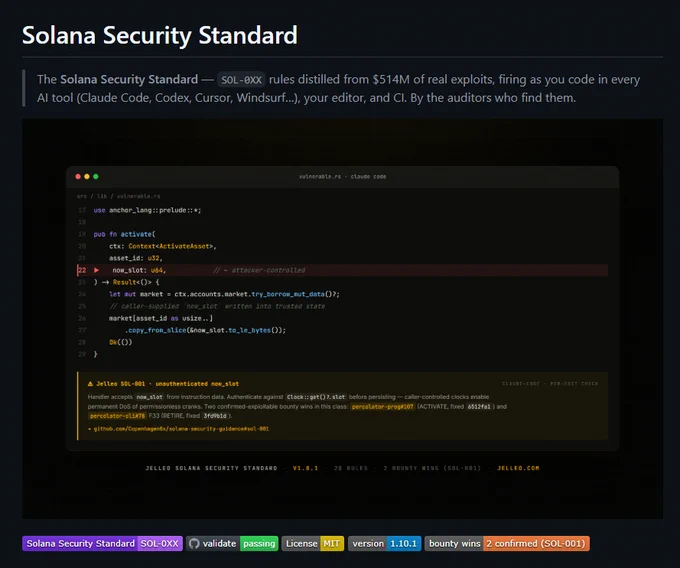Open the bounty wins 2 confirmed badge
This screenshot has height=568, width=680.
tap(507, 543)
